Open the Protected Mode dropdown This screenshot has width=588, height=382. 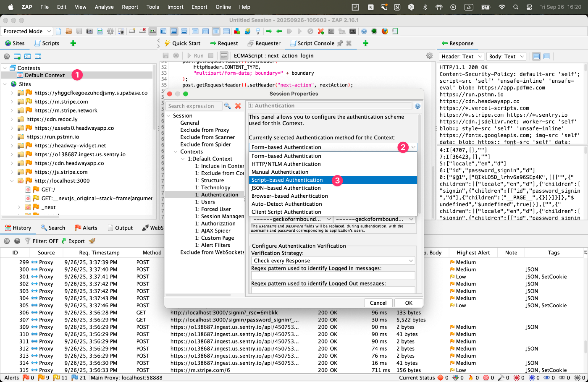(27, 31)
